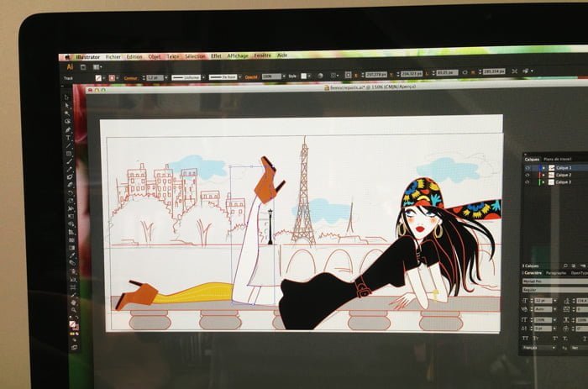Image resolution: width=588 pixels, height=389 pixels.
Task: Open the Arrange Documents grid menu
Action: 97,67
